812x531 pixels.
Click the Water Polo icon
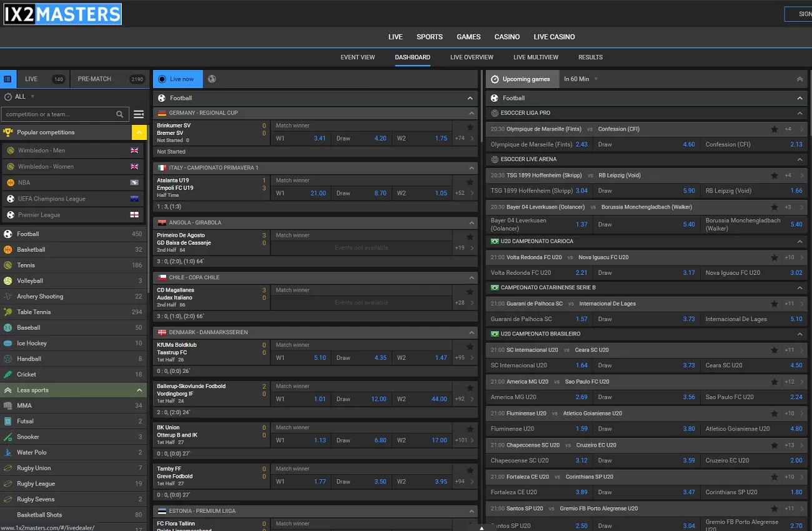[x=8, y=453]
